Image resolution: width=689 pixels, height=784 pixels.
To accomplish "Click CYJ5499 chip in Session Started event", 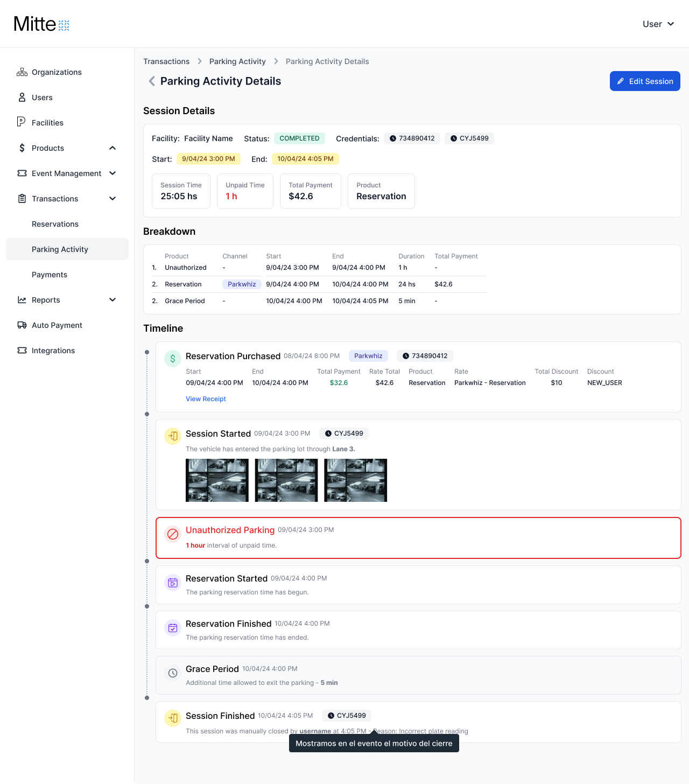I will tap(344, 433).
